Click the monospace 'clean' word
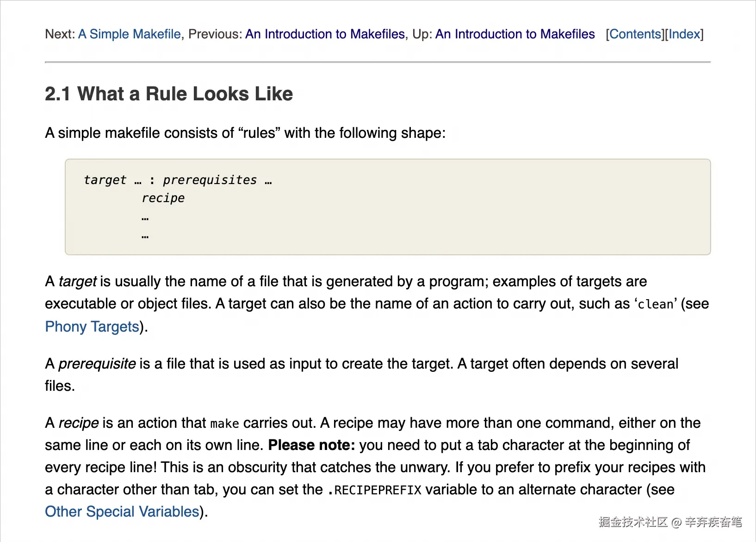 click(x=656, y=304)
